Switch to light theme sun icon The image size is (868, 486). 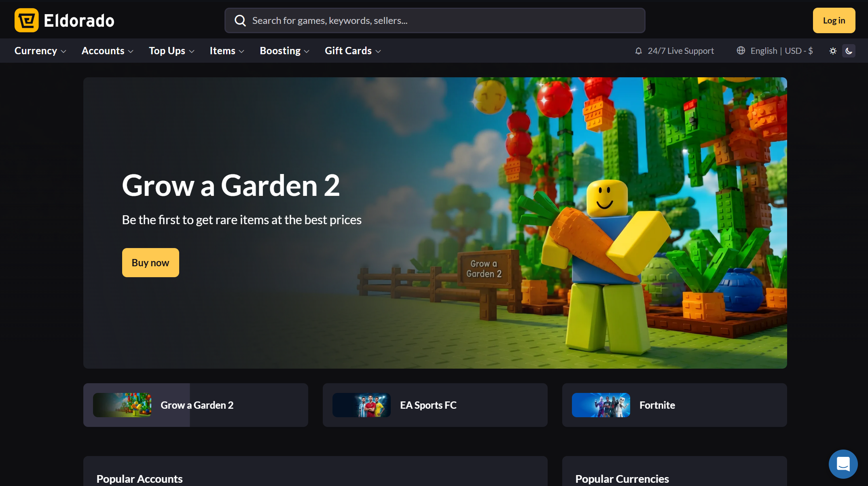tap(833, 51)
